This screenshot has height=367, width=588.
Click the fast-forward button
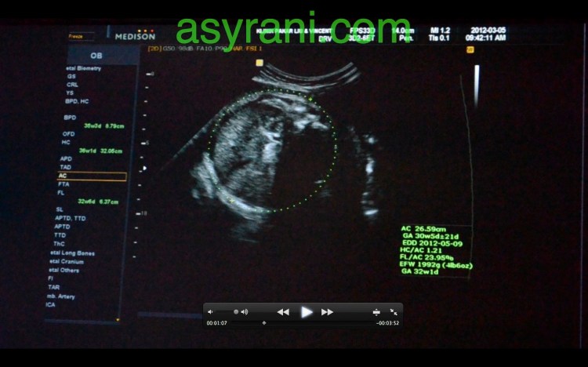point(328,311)
